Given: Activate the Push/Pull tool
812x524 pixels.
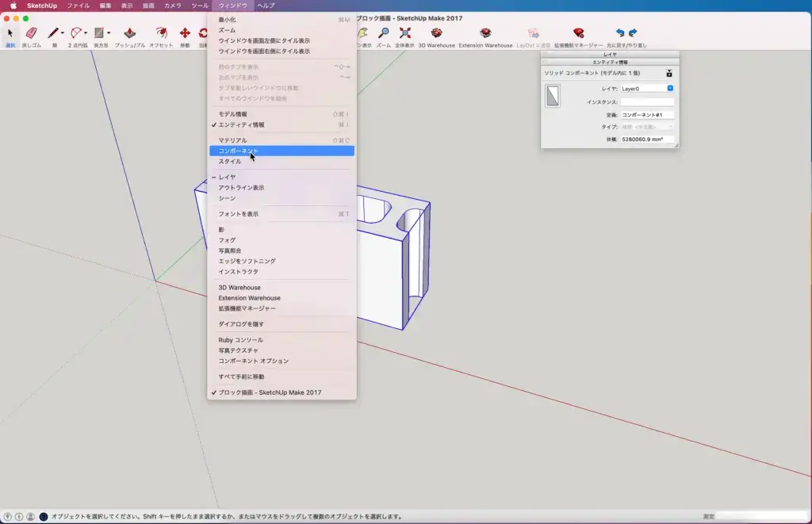Looking at the screenshot, I should (129, 33).
